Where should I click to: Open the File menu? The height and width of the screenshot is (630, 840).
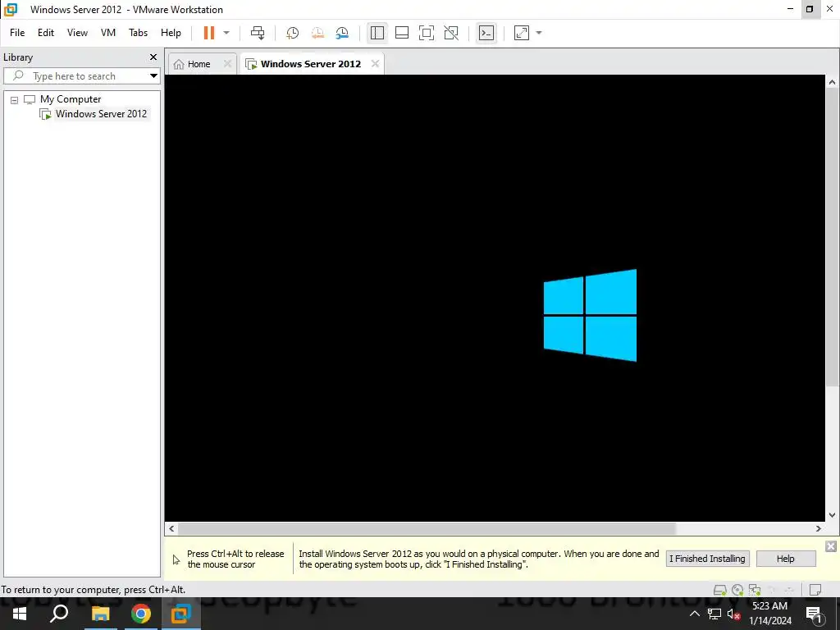point(17,33)
